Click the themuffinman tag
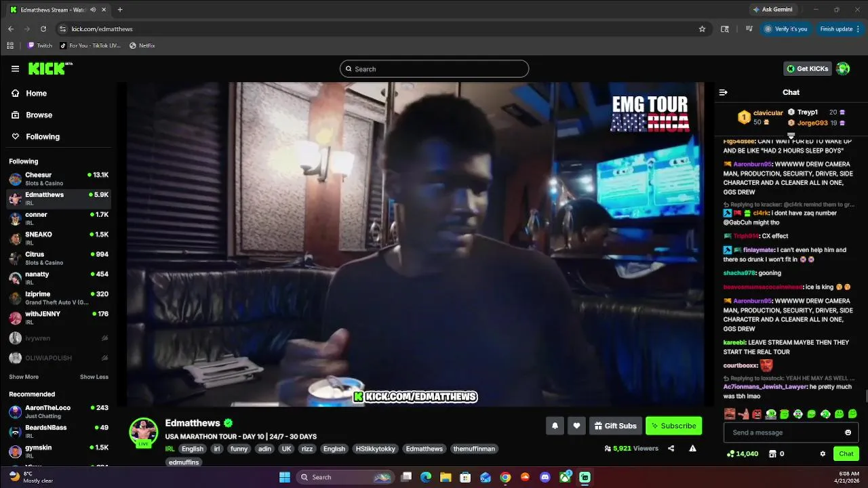Image resolution: width=868 pixels, height=488 pixels. 474,449
